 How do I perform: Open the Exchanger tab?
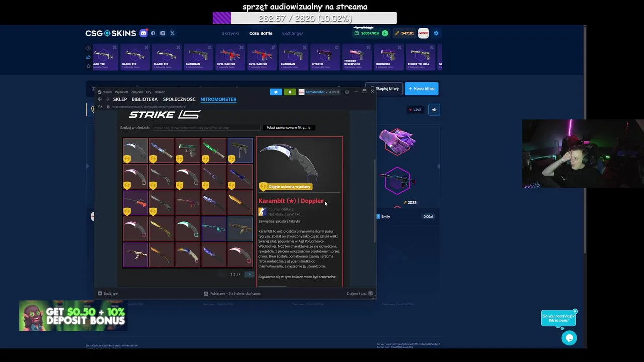[x=293, y=33]
